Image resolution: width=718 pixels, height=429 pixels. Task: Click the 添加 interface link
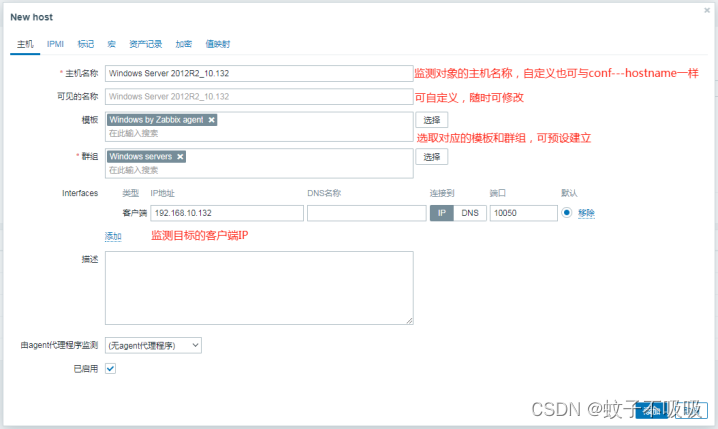[113, 236]
